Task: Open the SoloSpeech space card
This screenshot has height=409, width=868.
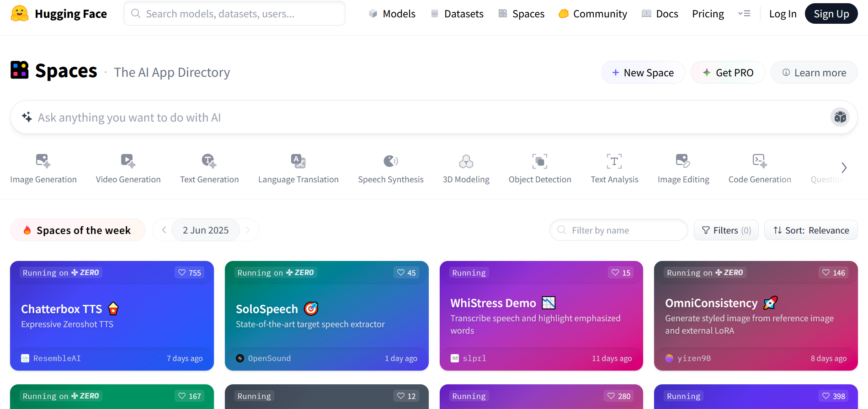Action: pos(327,316)
